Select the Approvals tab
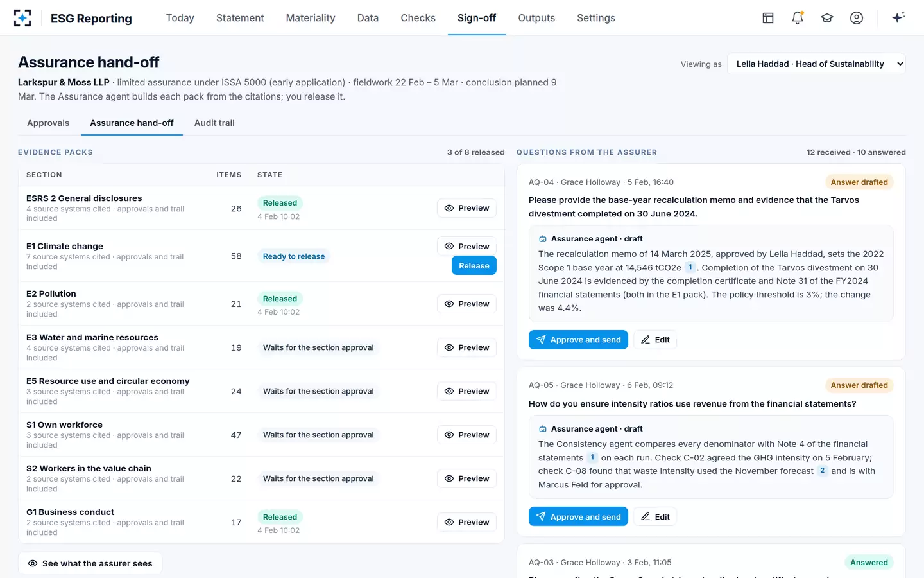The height and width of the screenshot is (578, 924). coord(48,123)
